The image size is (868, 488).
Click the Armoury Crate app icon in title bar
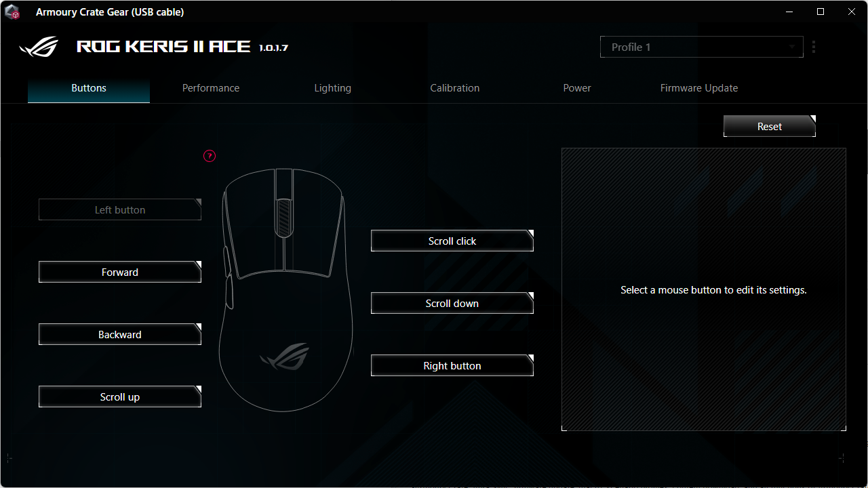(12, 12)
